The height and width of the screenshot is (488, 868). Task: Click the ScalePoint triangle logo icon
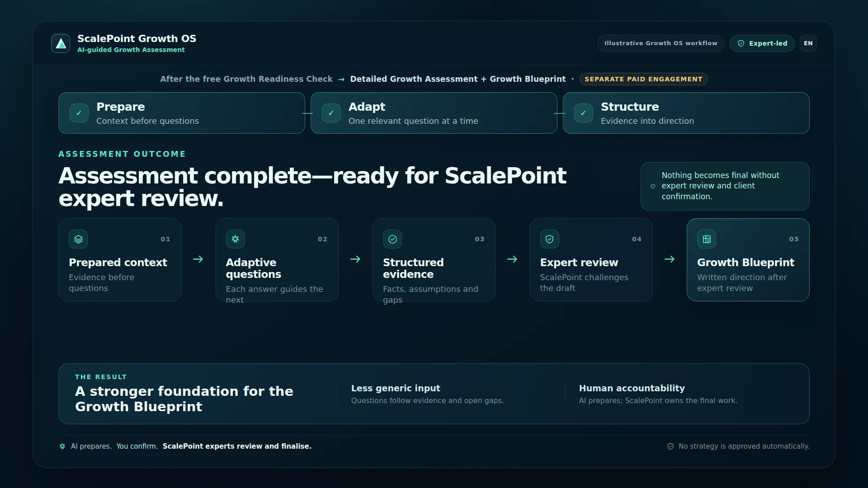pyautogui.click(x=61, y=43)
